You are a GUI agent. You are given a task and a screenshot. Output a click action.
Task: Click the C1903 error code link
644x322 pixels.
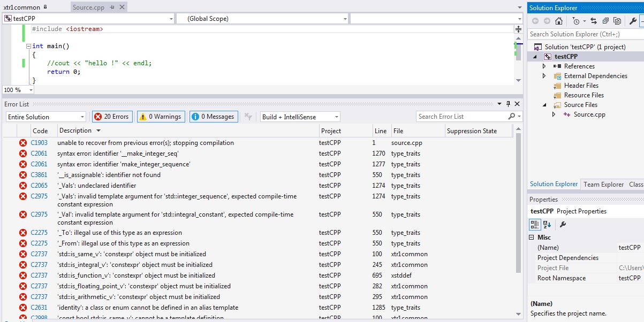39,143
